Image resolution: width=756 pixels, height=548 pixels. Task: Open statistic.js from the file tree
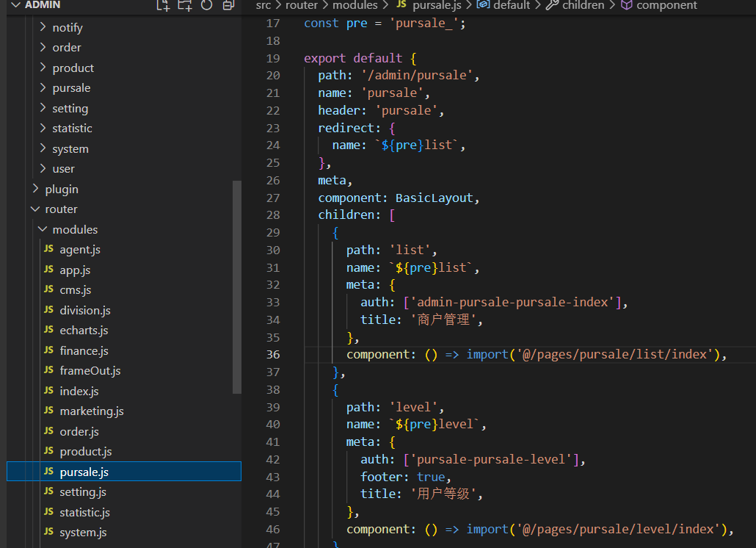point(85,512)
